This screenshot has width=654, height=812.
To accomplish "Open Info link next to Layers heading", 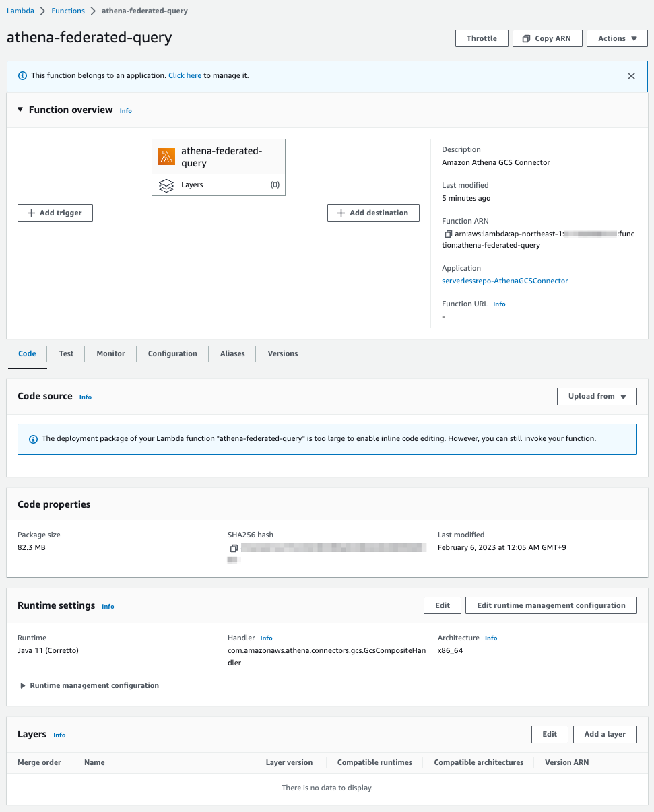I will tap(59, 735).
